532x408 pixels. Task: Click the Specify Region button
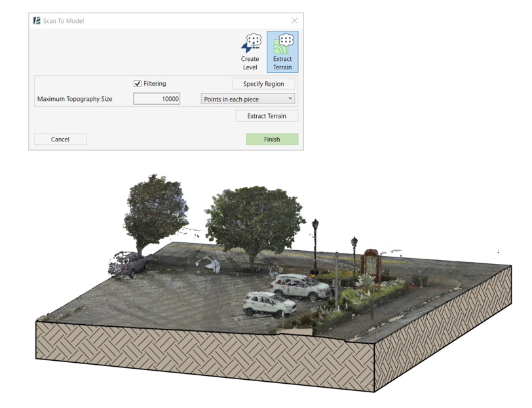pos(263,84)
